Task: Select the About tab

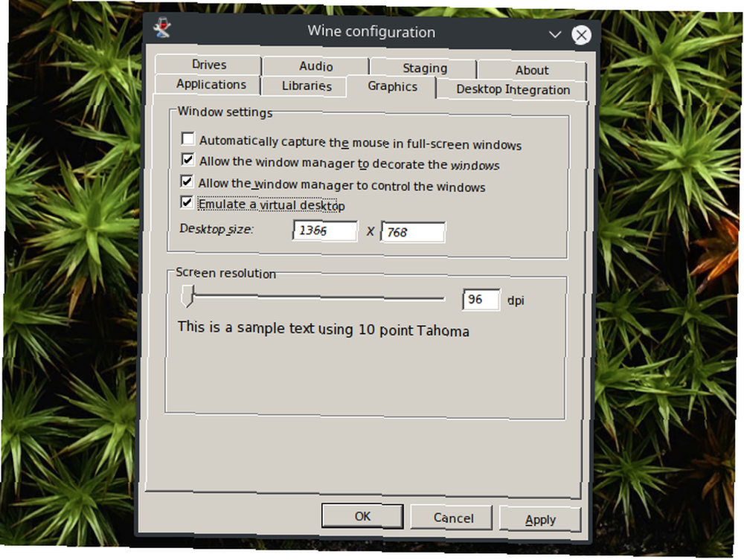Action: (x=532, y=70)
